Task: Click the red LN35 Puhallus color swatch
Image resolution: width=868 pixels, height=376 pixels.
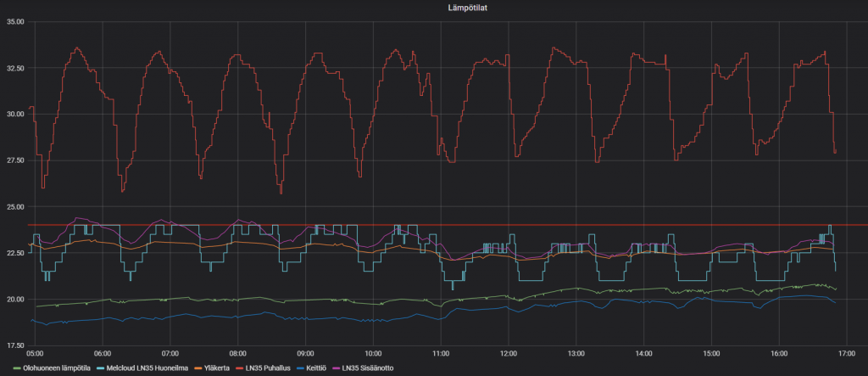Action: click(x=244, y=368)
